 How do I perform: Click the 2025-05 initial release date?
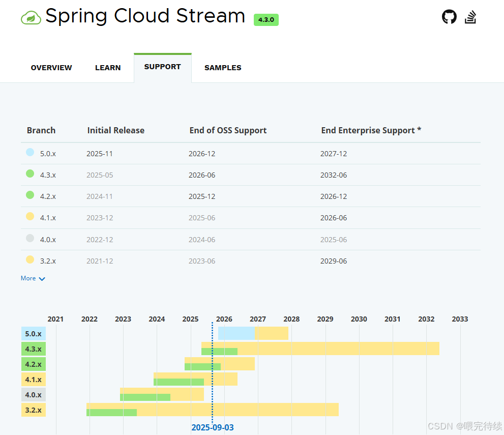pyautogui.click(x=100, y=175)
